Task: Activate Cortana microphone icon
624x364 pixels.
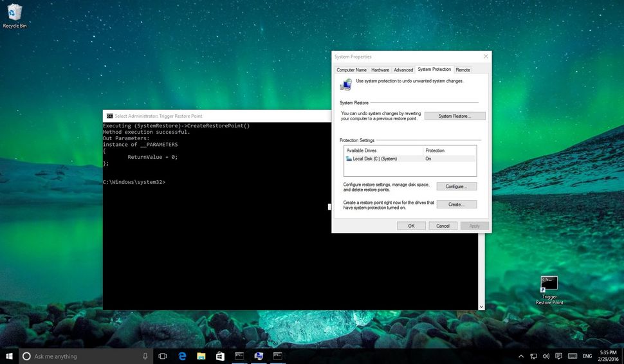Action: click(x=145, y=356)
